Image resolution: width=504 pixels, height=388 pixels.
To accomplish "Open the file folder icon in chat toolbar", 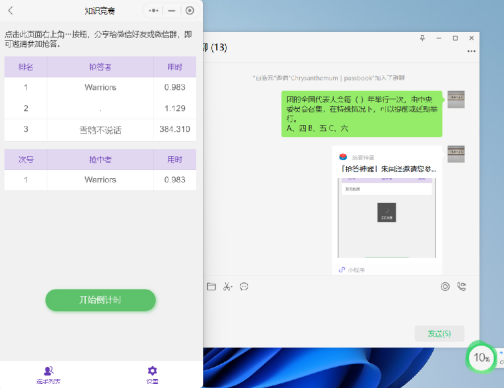I will tap(211, 287).
